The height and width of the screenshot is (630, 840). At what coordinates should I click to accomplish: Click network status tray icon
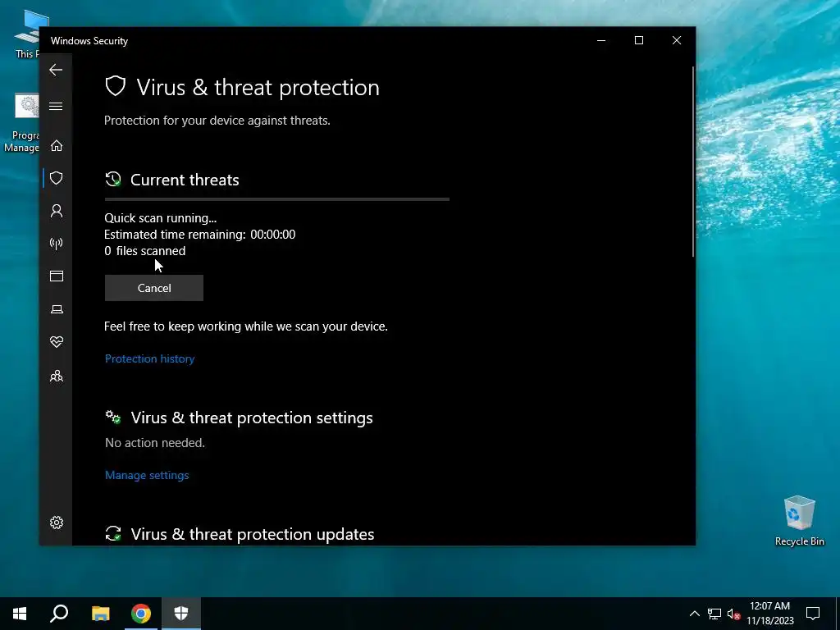point(714,614)
